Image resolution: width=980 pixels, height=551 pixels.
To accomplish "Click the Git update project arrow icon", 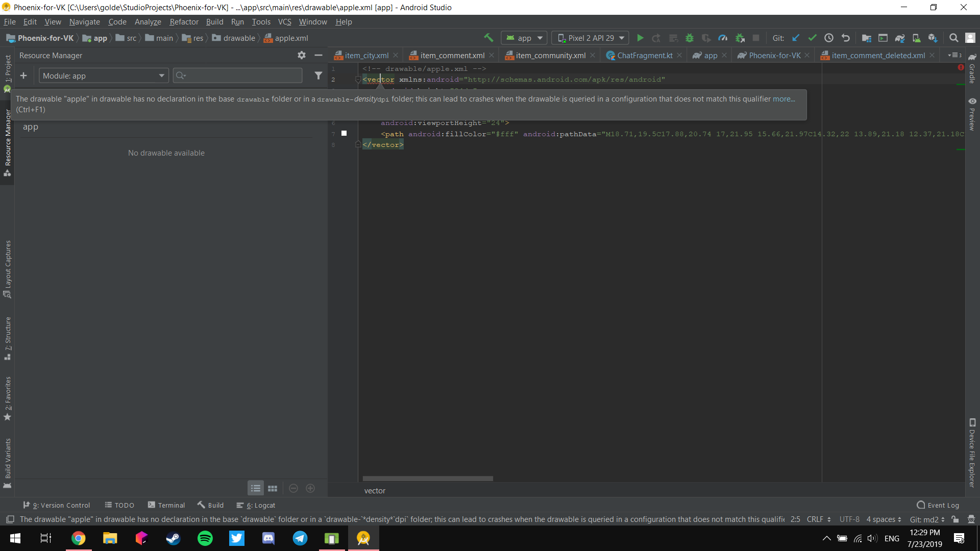I will [x=795, y=38].
